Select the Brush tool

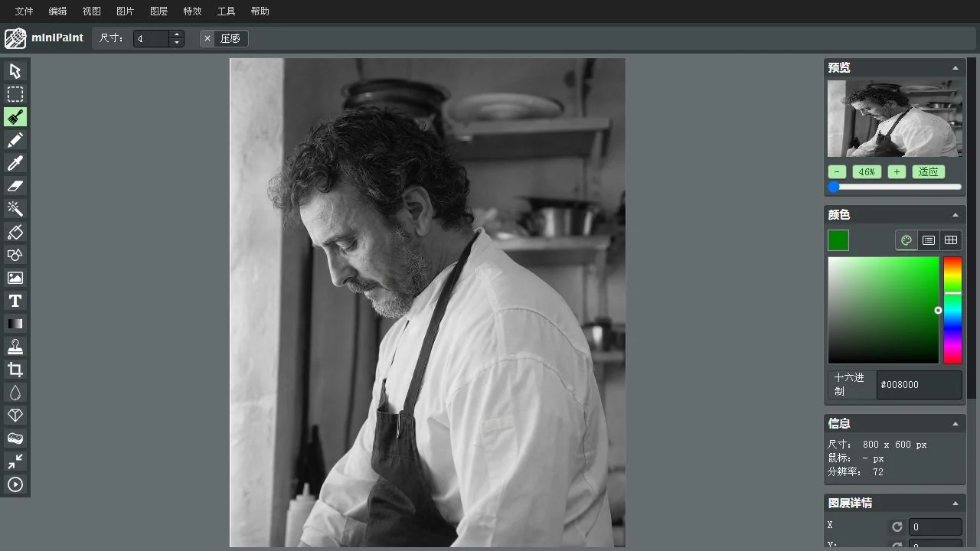point(15,117)
